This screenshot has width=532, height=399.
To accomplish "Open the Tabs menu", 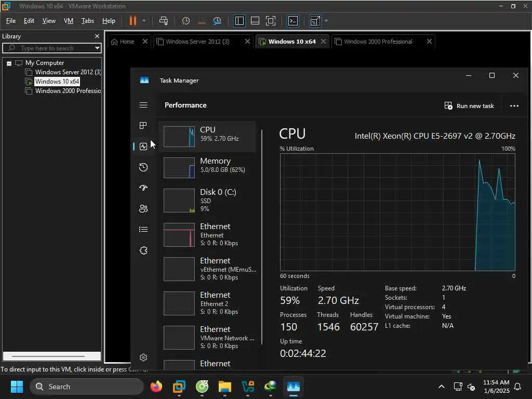I will (87, 21).
